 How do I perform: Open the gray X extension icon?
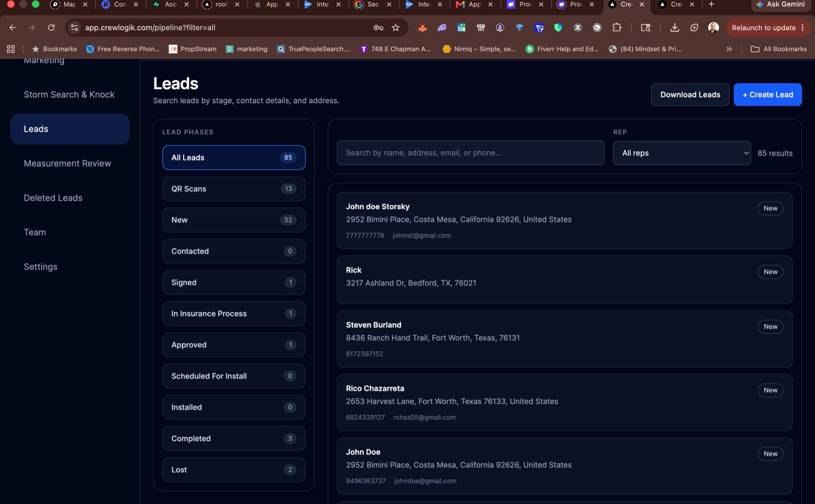click(x=578, y=28)
